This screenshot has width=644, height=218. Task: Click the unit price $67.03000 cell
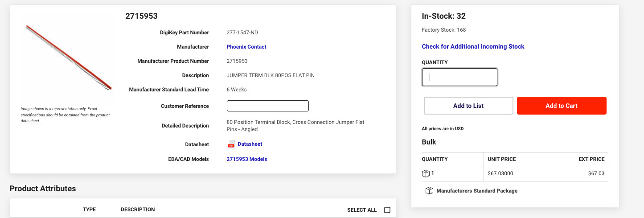point(501,173)
